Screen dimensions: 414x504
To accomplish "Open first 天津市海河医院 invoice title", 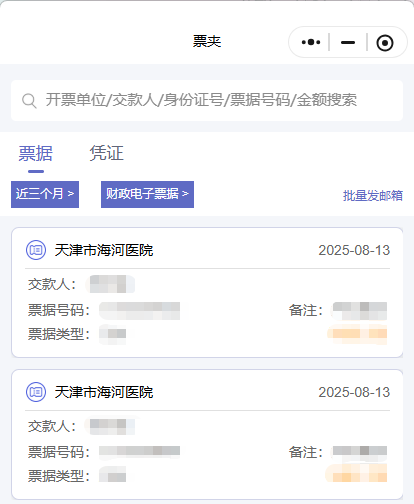I will point(104,250).
